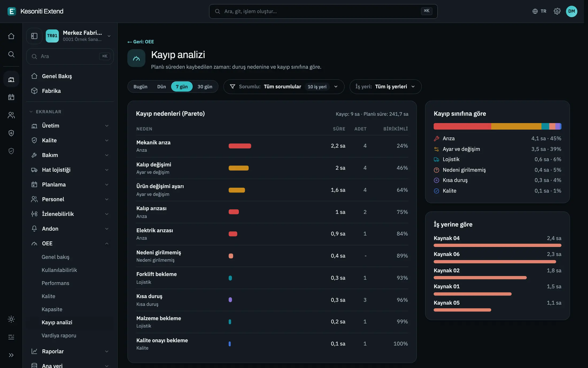The width and height of the screenshot is (588, 368).
Task: Open Vardiya raporu under OEE
Action: tap(59, 336)
